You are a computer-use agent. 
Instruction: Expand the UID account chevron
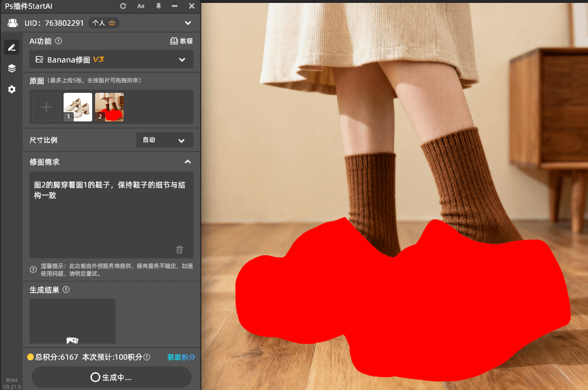(187, 23)
